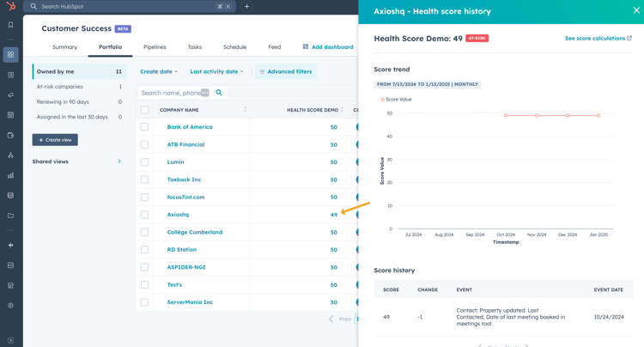644x347 pixels.
Task: Select the At-risk companies view
Action: click(x=79, y=87)
